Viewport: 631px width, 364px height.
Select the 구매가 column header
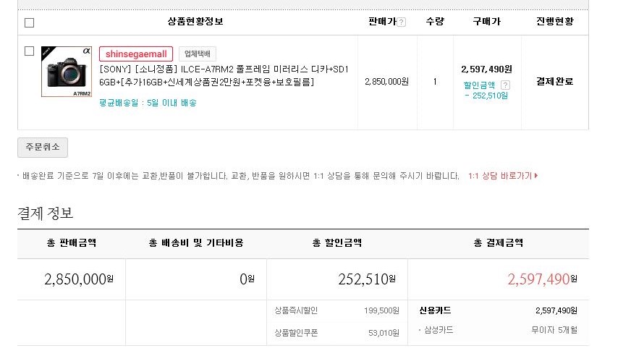click(486, 22)
